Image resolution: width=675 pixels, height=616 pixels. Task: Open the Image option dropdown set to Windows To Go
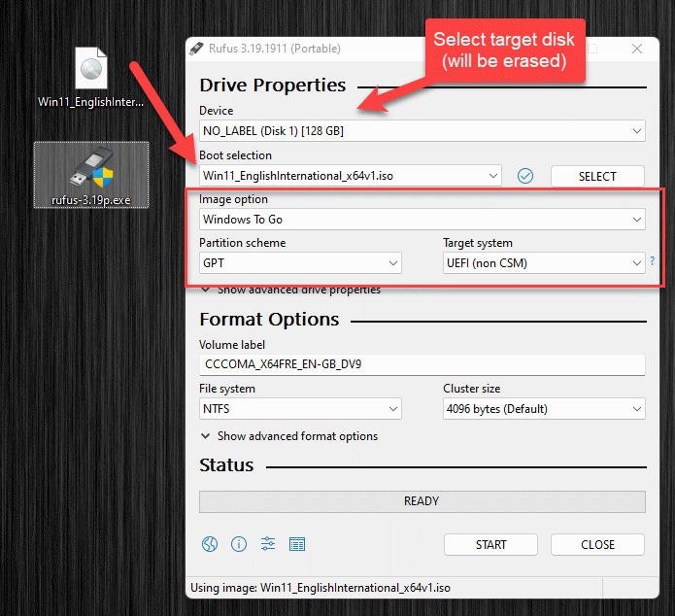point(422,220)
